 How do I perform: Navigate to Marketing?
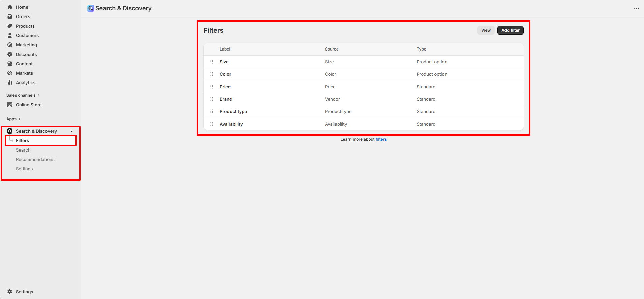click(x=26, y=45)
